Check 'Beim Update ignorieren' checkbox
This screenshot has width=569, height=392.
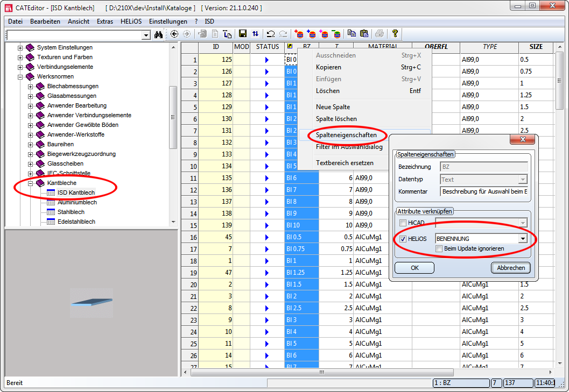pyautogui.click(x=439, y=249)
